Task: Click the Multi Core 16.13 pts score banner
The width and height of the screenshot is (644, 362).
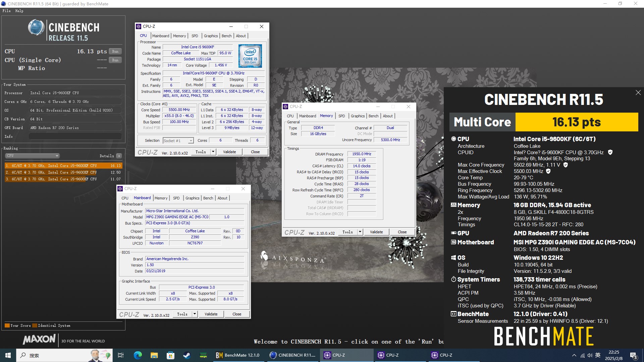Action: (544, 122)
